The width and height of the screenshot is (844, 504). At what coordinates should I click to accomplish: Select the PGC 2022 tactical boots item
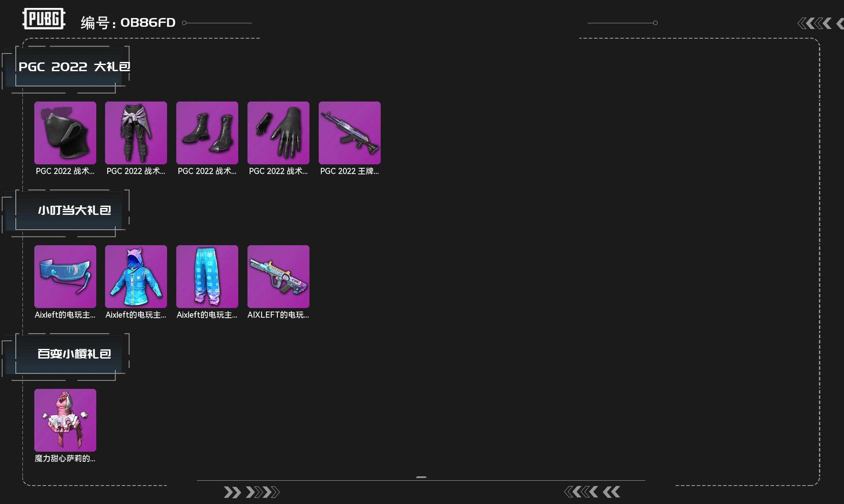(207, 133)
